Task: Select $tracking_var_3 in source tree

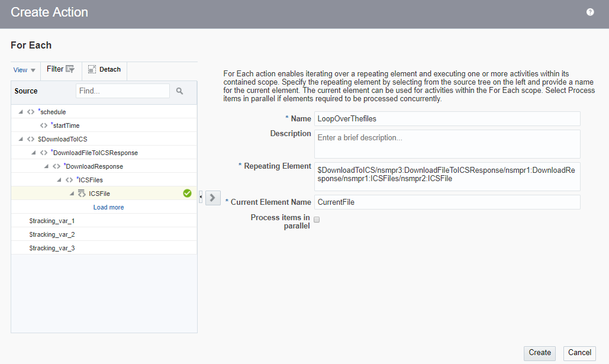Action: coord(52,248)
